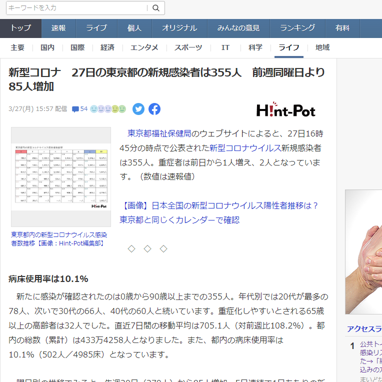Open the ランキング tab
The width and height of the screenshot is (382, 382).
point(298,28)
